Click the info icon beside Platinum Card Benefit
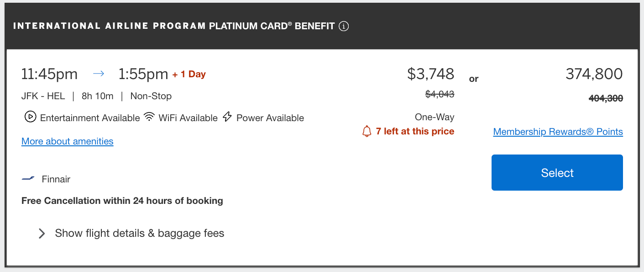The width and height of the screenshot is (644, 272). (x=344, y=26)
